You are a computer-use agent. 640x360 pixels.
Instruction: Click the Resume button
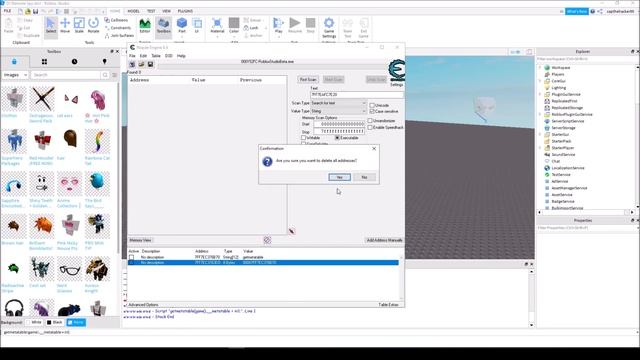pos(295,26)
